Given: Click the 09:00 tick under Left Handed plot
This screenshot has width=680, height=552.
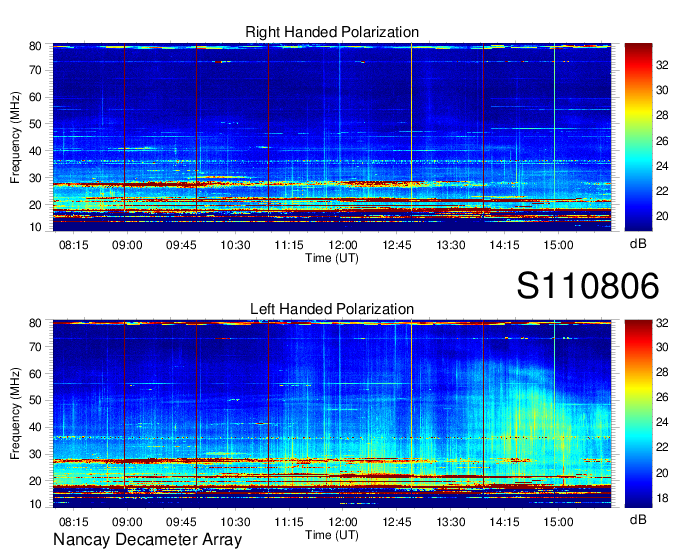Looking at the screenshot, I should pos(127,522).
